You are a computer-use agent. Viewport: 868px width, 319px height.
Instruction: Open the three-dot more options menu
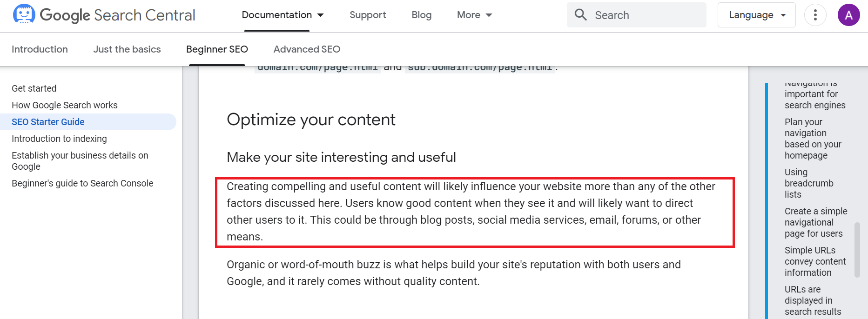[x=815, y=15]
